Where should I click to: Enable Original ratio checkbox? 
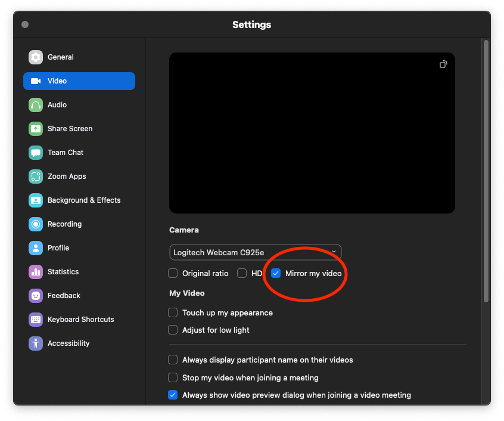pos(173,273)
